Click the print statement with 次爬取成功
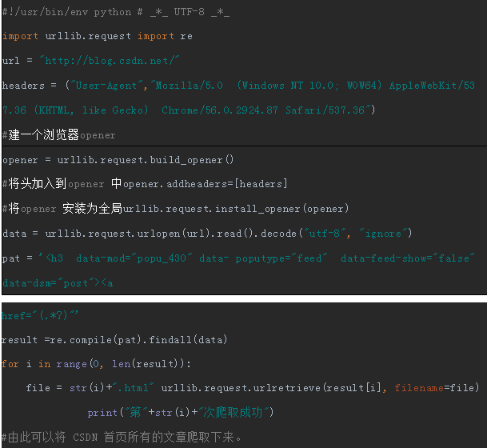Viewport: 487px width, 448px height. pos(181,412)
